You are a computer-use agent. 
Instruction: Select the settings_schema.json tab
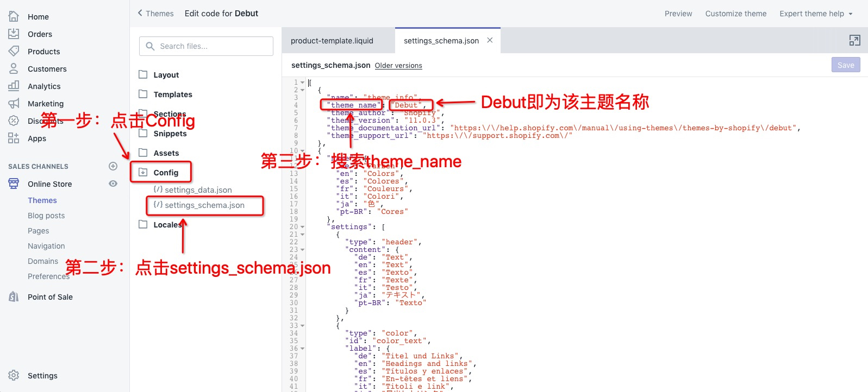(441, 41)
